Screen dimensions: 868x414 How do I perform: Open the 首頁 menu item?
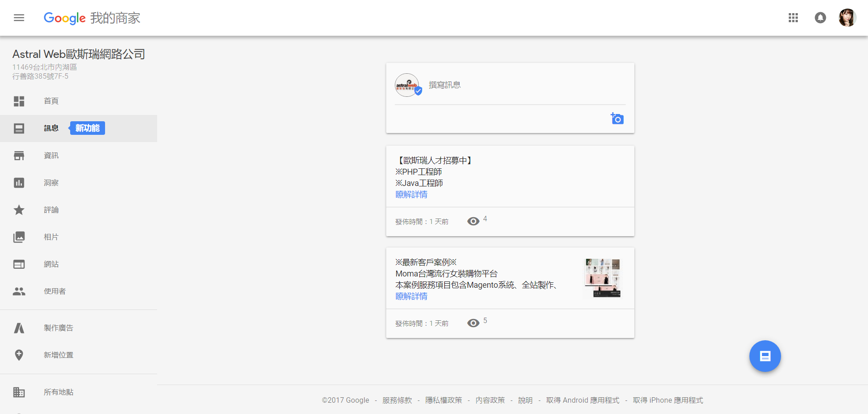coord(78,101)
